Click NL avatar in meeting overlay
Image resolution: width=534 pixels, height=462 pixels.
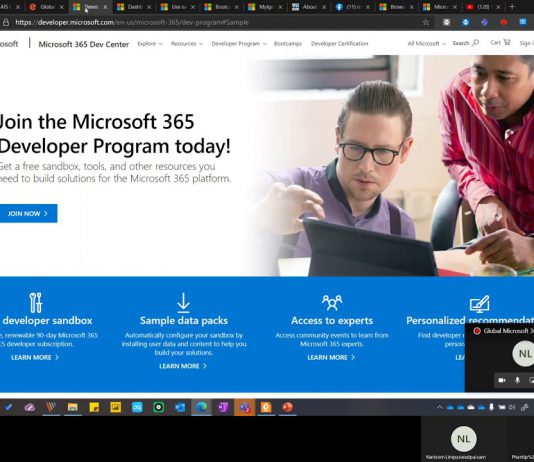tap(524, 354)
